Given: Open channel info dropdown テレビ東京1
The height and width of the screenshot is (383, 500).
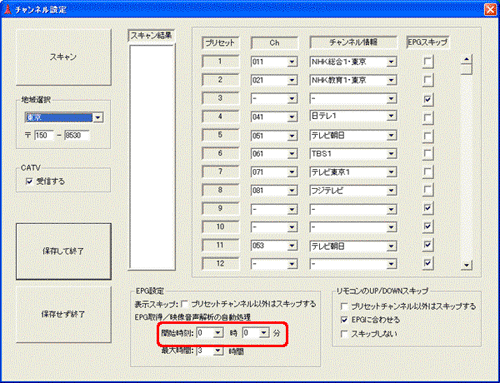Looking at the screenshot, I should click(391, 172).
